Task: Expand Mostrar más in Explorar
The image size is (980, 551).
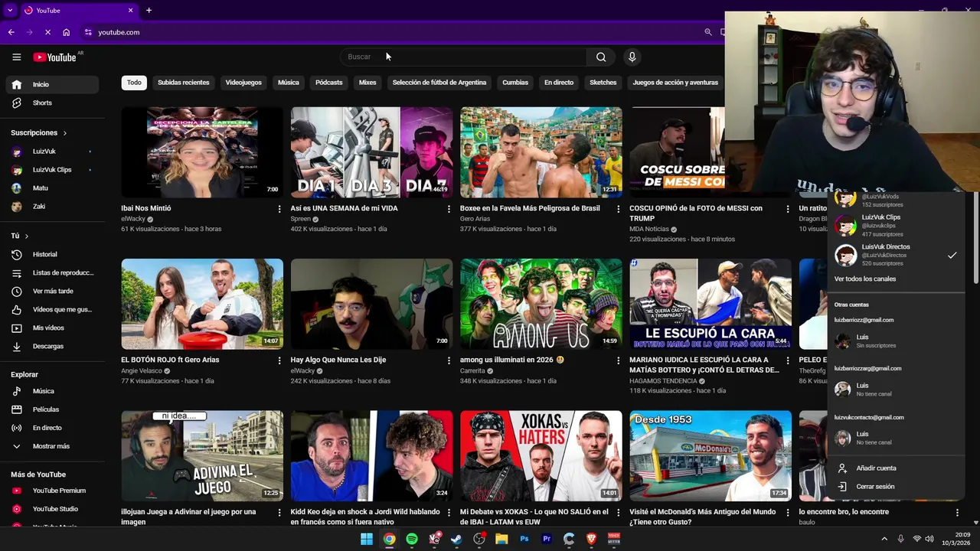Action: coord(52,446)
